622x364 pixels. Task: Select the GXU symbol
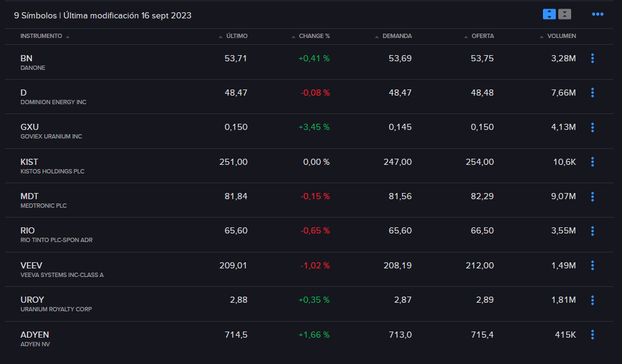(29, 127)
